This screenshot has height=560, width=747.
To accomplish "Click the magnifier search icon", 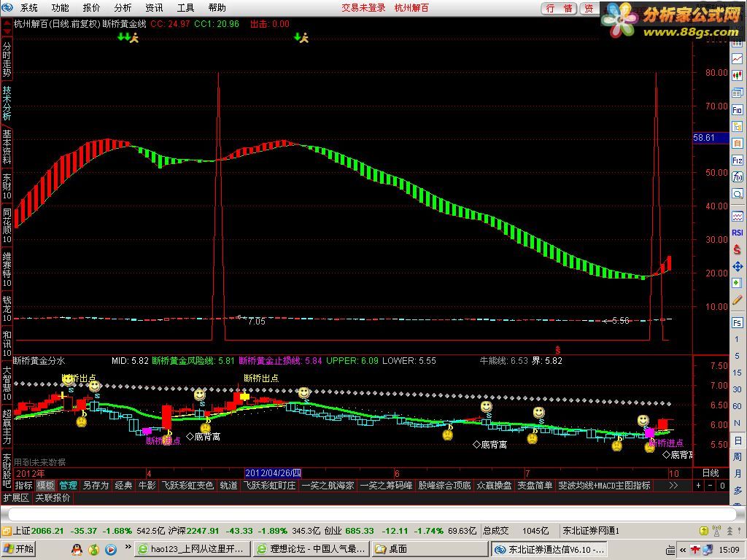I will pyautogui.click(x=737, y=194).
